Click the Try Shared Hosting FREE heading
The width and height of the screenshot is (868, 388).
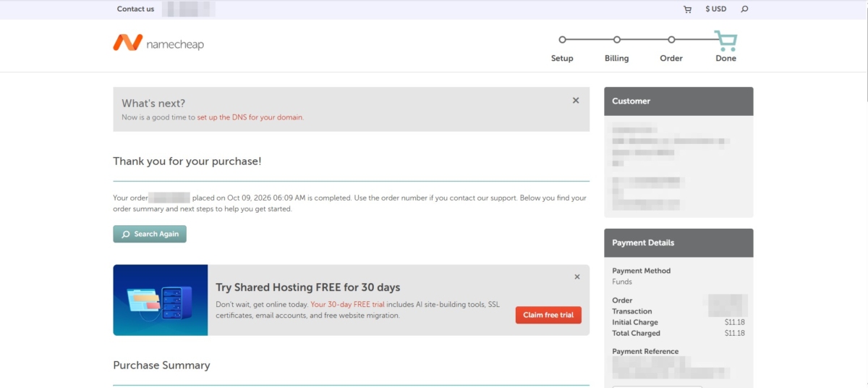(x=308, y=287)
